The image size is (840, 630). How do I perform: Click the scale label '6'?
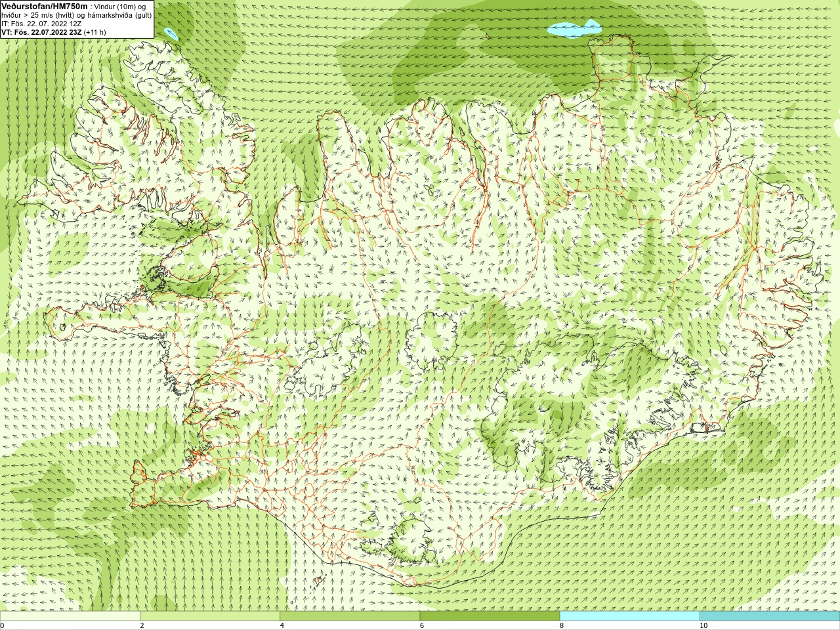point(421,625)
